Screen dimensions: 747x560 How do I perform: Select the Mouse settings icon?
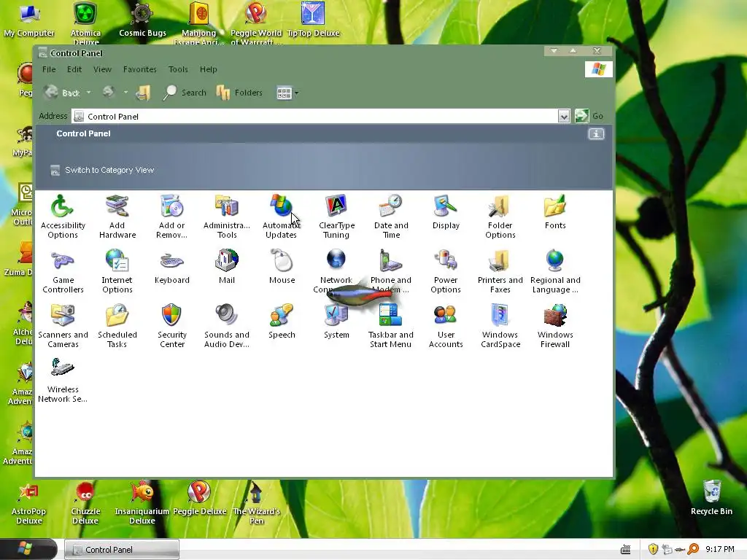282,267
